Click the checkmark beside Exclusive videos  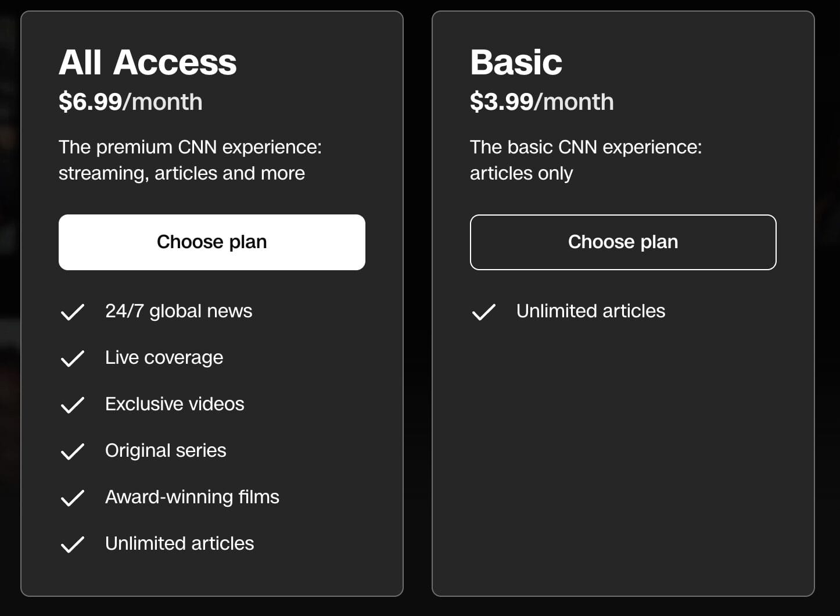pyautogui.click(x=72, y=405)
